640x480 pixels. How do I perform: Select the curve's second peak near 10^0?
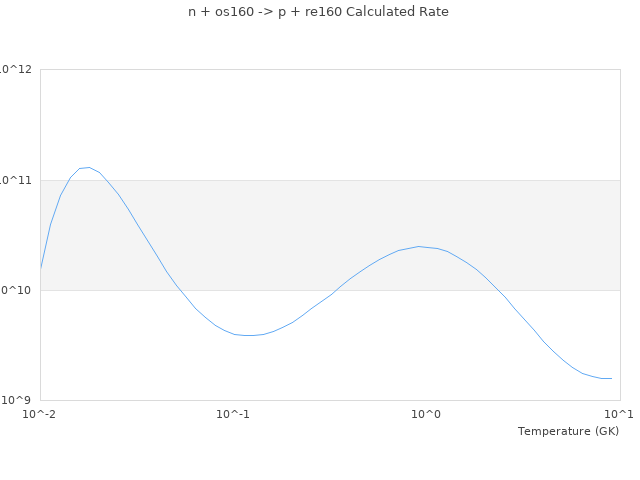click(419, 246)
